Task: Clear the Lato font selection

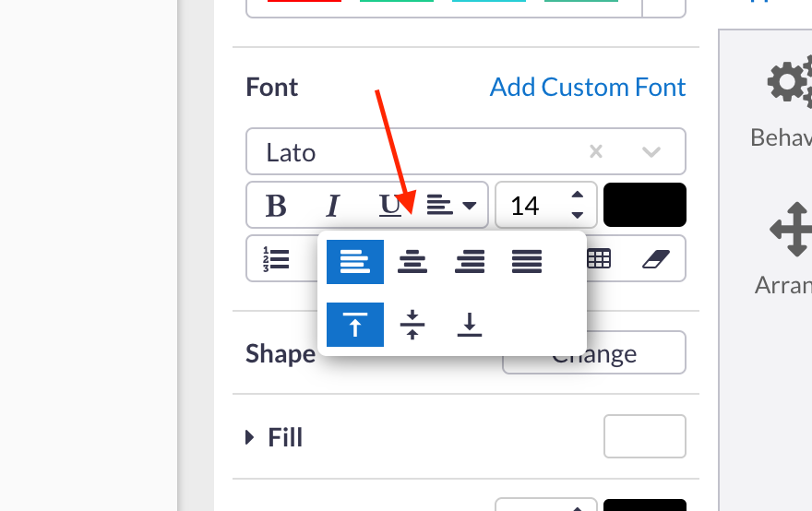Action: pyautogui.click(x=596, y=152)
